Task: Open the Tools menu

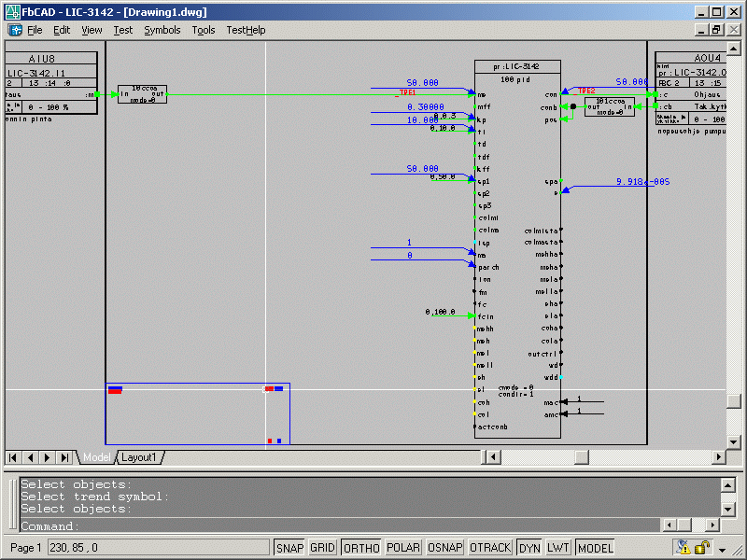Action: pos(204,30)
